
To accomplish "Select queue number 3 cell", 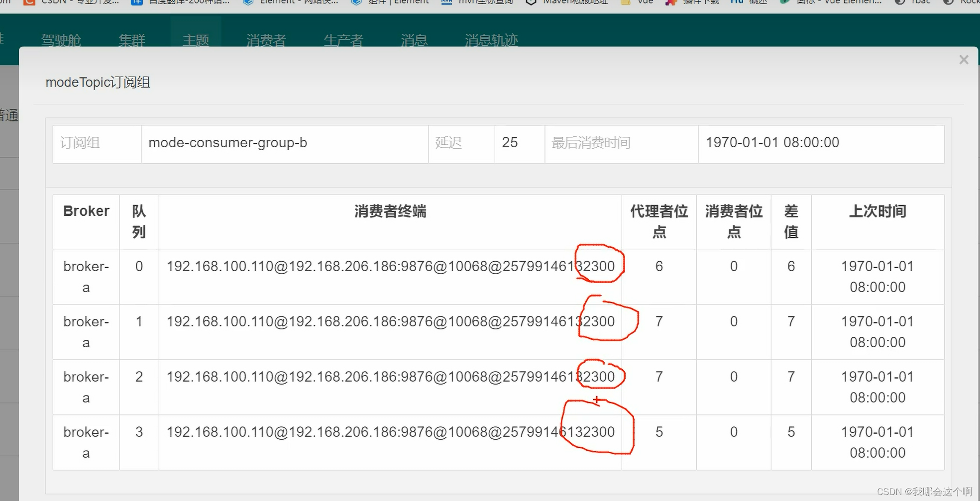I will pyautogui.click(x=139, y=443).
